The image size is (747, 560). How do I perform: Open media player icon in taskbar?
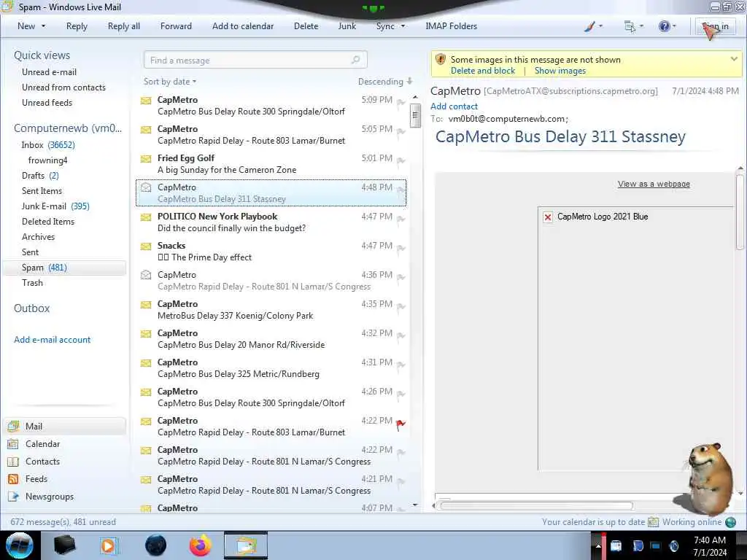click(x=108, y=545)
